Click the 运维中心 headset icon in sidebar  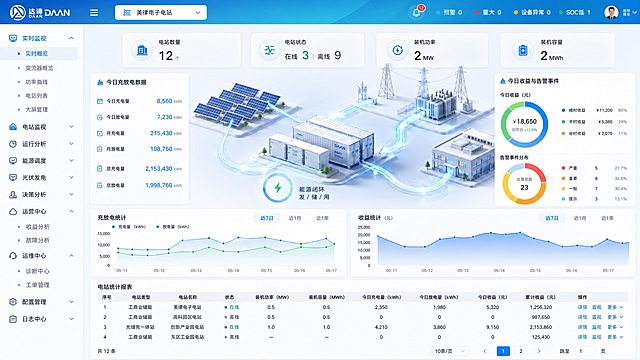tap(13, 256)
